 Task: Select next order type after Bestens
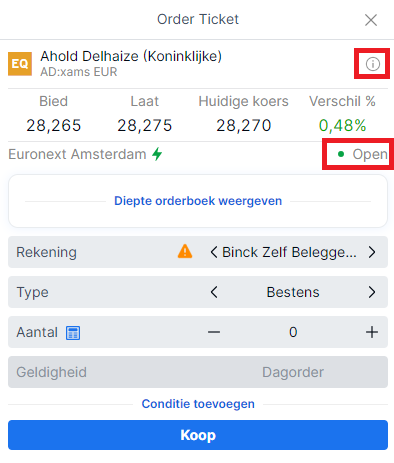click(x=372, y=292)
